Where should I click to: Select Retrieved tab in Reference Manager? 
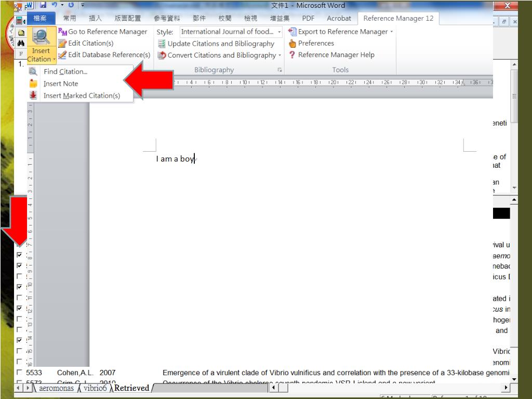(x=131, y=388)
